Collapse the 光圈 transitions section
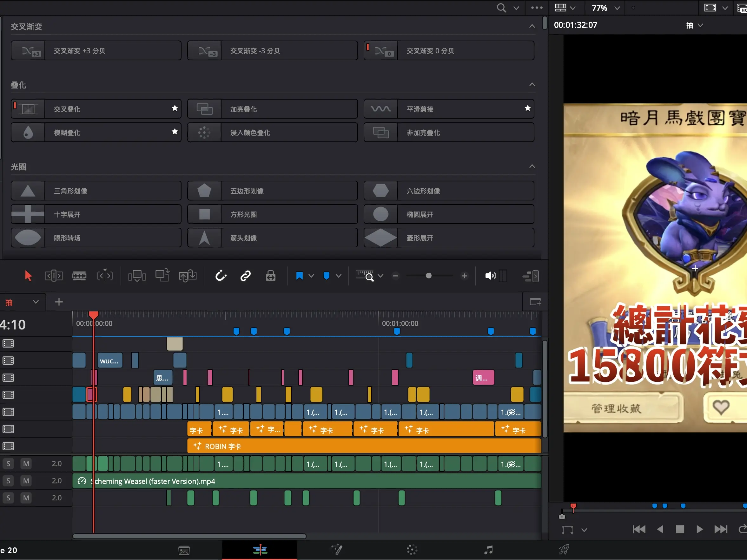This screenshot has height=560, width=747. [532, 166]
